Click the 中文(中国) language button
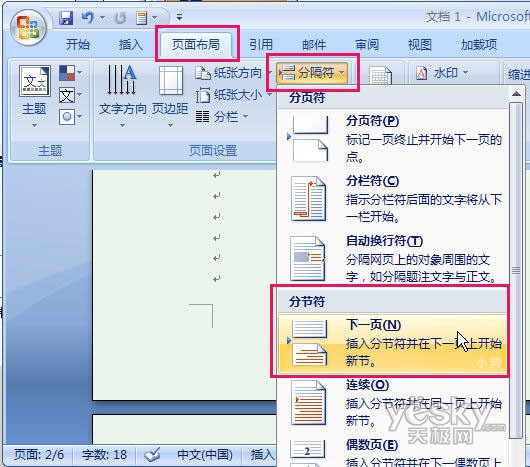530x467 pixels. click(204, 454)
